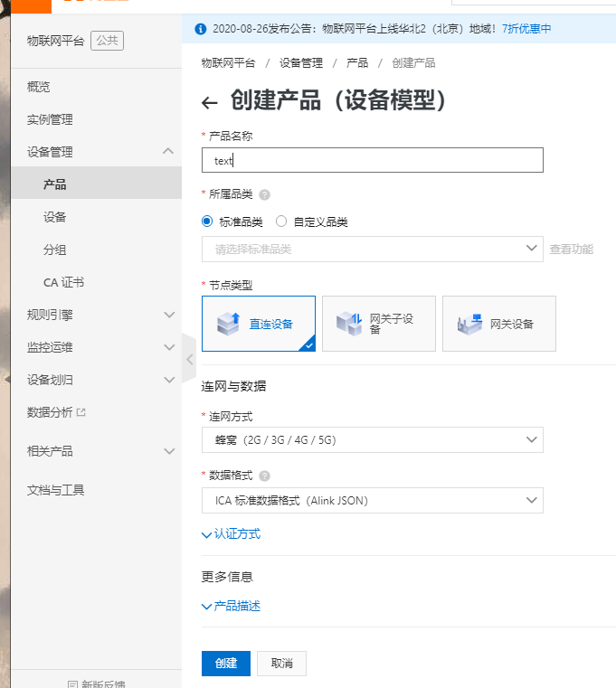Click 物联网平台 breadcrumb link

click(228, 63)
